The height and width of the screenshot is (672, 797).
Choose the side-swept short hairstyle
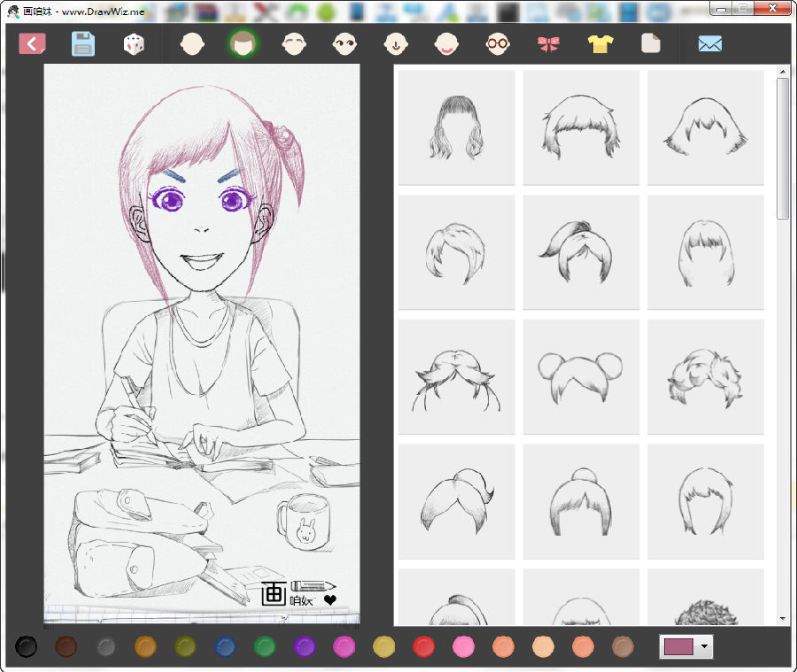point(456,252)
